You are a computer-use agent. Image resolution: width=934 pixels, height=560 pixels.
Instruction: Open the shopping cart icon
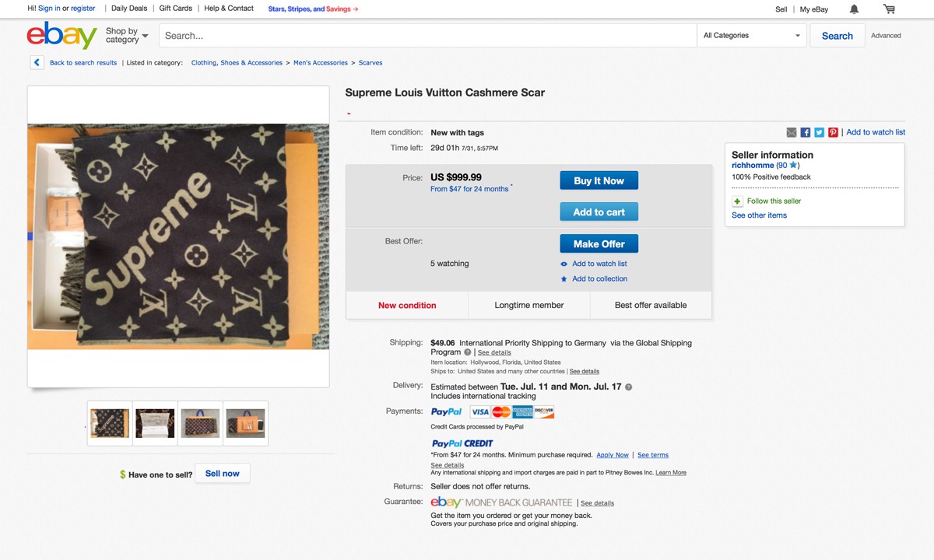tap(889, 9)
